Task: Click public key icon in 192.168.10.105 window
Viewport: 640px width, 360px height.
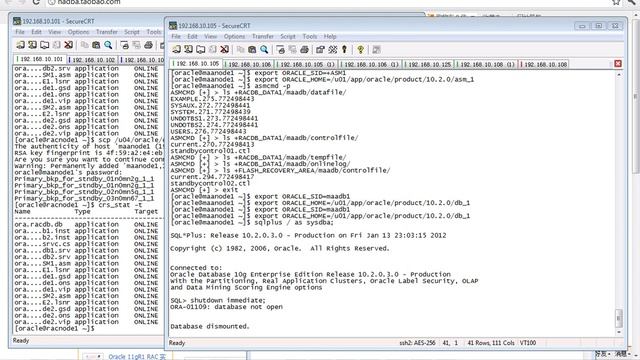Action: (344, 50)
